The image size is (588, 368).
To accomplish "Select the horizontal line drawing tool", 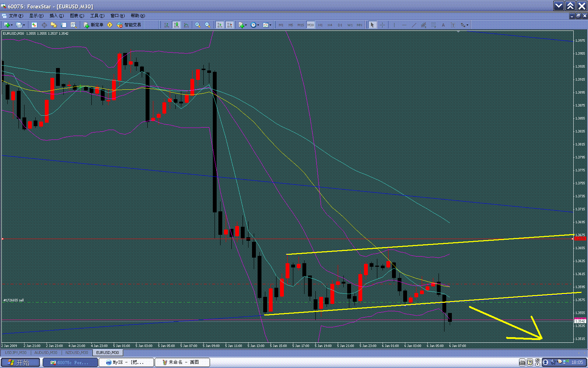I will [404, 25].
